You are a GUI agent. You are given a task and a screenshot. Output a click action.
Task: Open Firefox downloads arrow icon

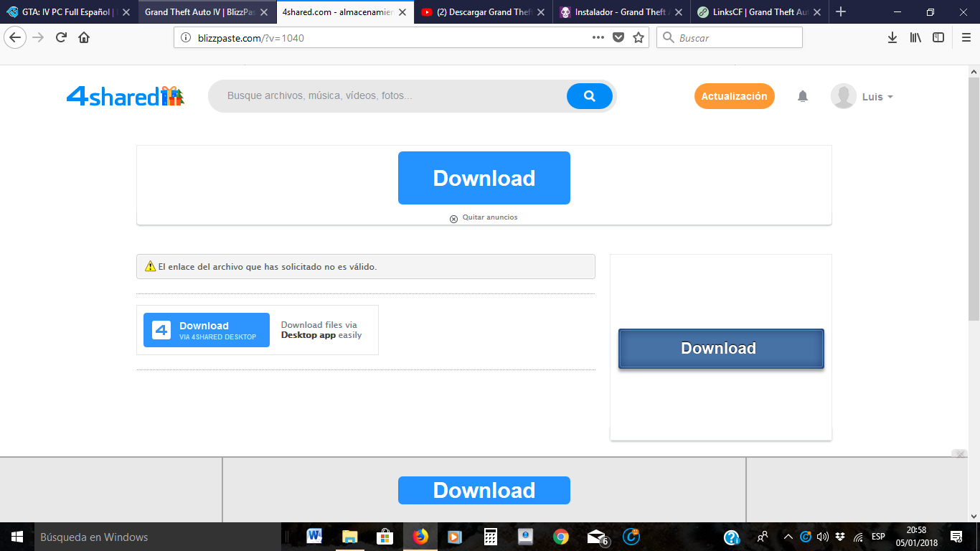(892, 37)
